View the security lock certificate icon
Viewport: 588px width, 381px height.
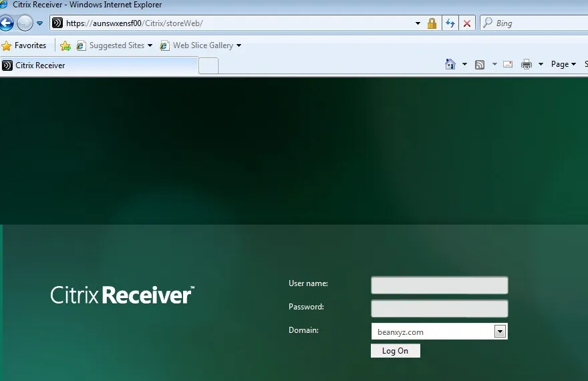432,23
